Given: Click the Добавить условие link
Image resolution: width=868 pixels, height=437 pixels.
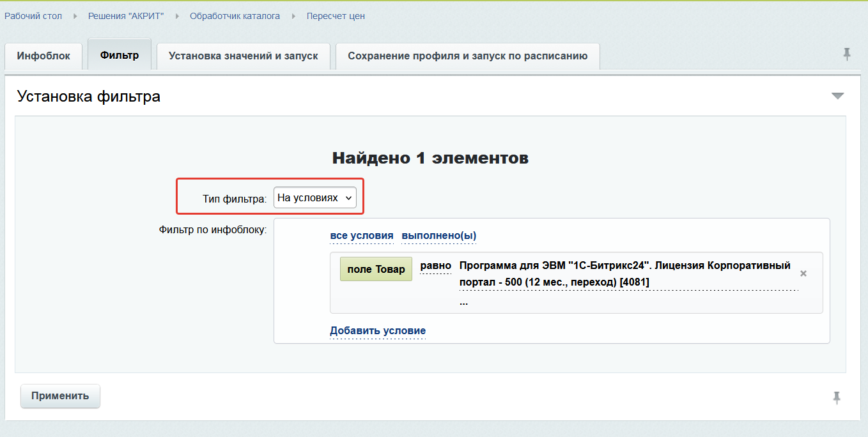Looking at the screenshot, I should point(377,331).
